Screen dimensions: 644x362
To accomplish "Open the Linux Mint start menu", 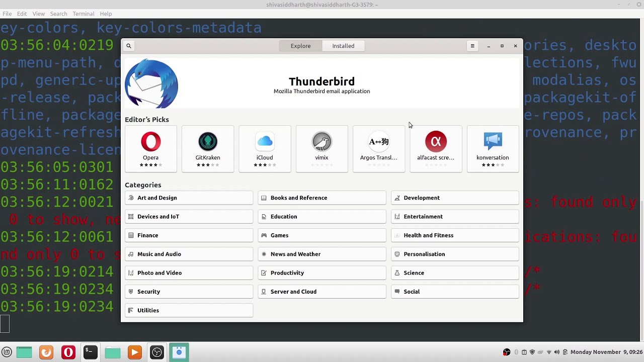I will [x=7, y=352].
